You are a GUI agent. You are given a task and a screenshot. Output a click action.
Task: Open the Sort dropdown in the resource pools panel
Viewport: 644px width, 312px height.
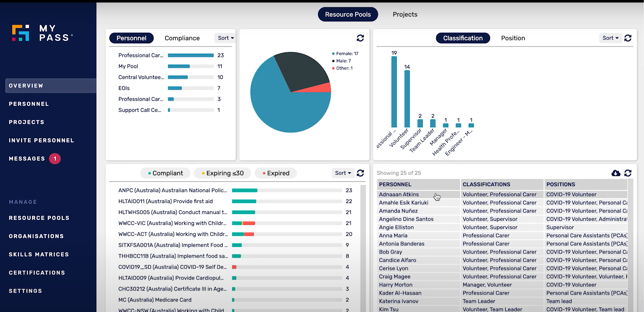pos(224,38)
